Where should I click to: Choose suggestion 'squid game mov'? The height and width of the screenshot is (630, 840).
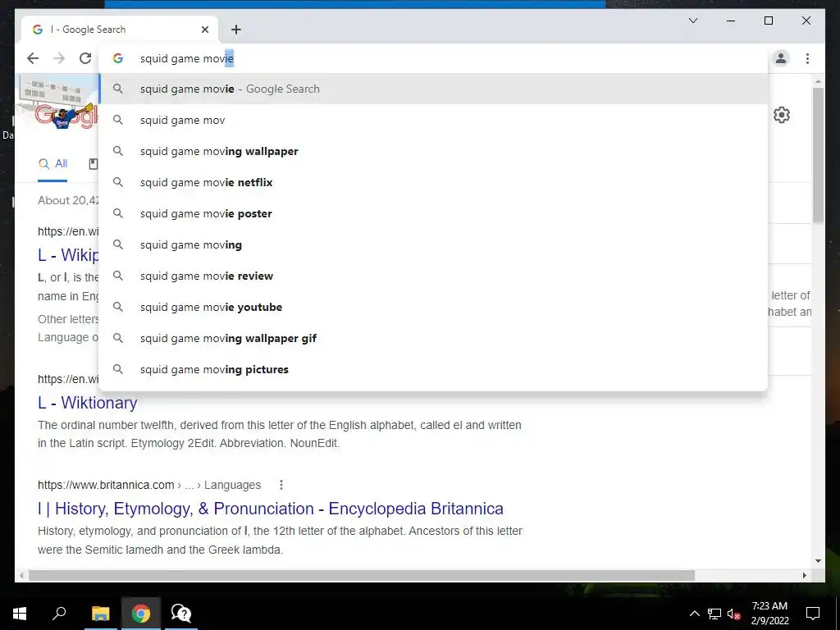coord(433,120)
